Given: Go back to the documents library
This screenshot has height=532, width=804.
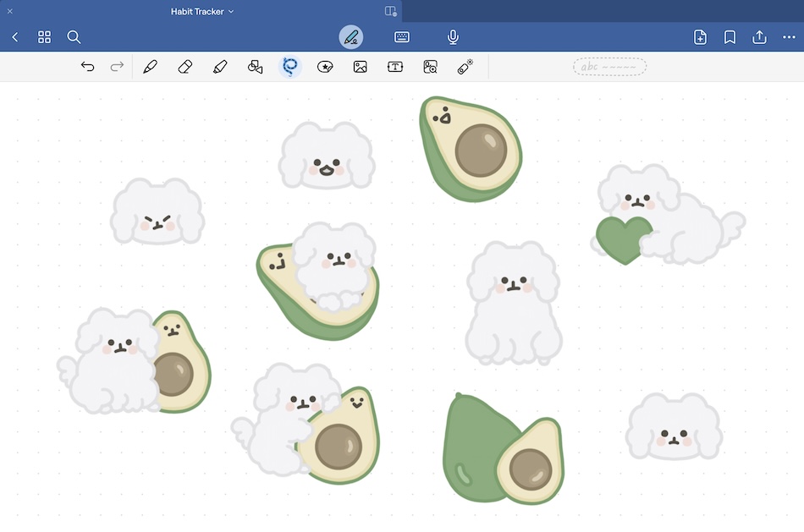Looking at the screenshot, I should [15, 37].
